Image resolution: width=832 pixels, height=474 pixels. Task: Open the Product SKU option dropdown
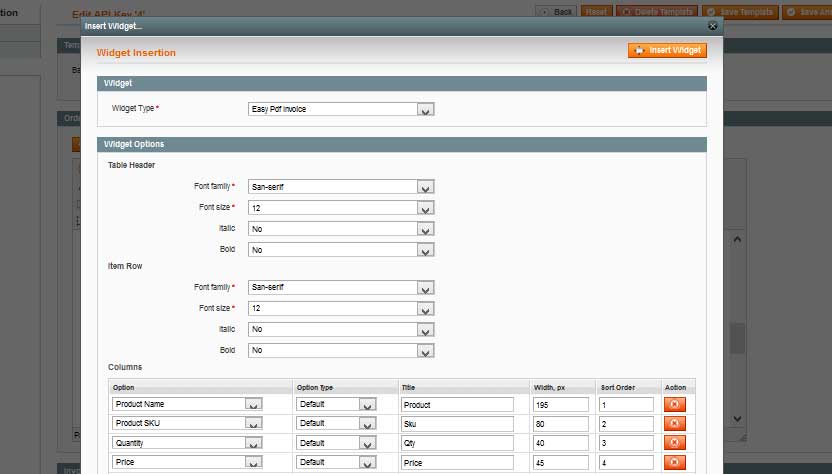(187, 423)
